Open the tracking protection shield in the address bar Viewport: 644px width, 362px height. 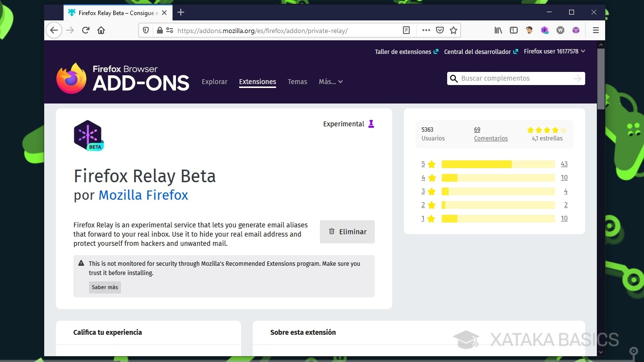[x=145, y=30]
